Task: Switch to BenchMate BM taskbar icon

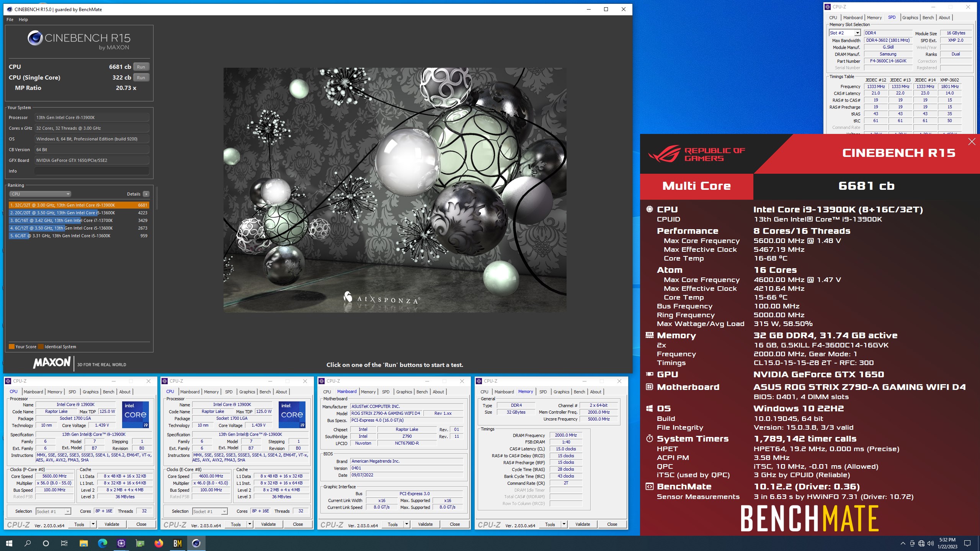Action: click(177, 543)
